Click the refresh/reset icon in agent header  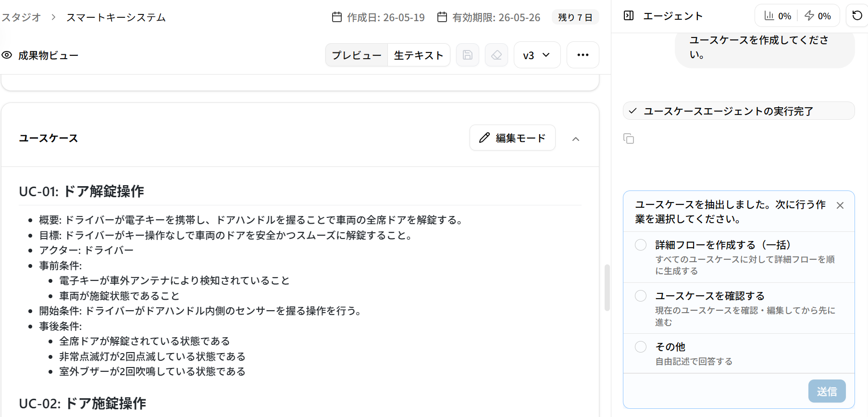tap(857, 15)
